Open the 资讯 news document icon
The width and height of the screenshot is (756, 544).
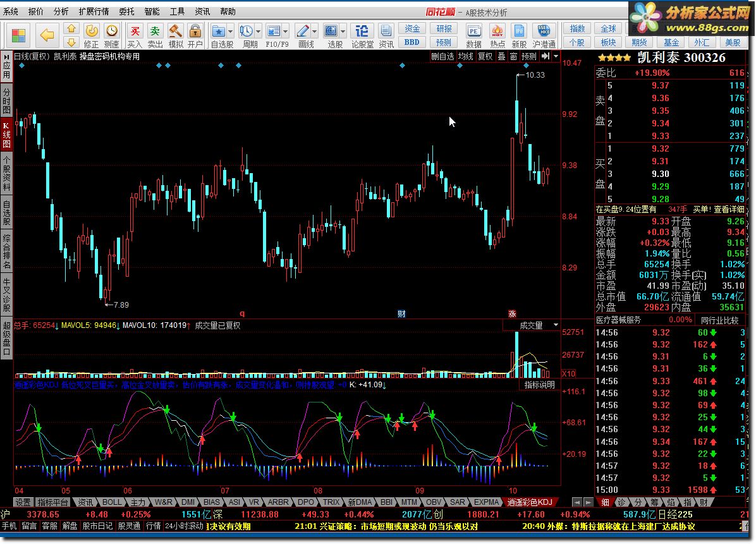pyautogui.click(x=386, y=32)
